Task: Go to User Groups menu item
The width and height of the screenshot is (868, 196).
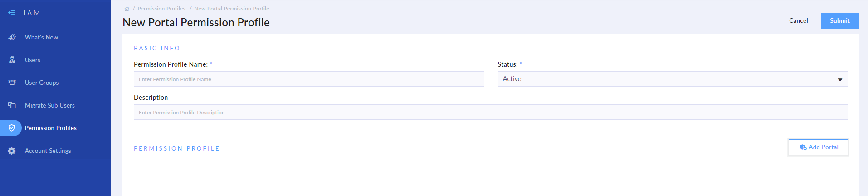Action: click(x=42, y=83)
